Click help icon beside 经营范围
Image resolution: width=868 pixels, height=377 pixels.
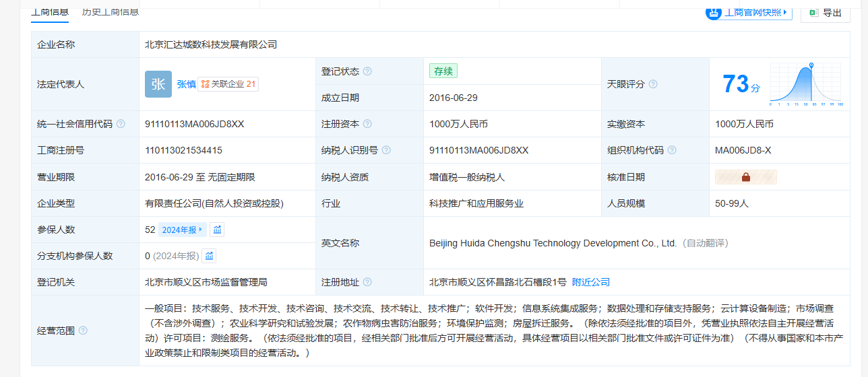click(x=83, y=331)
